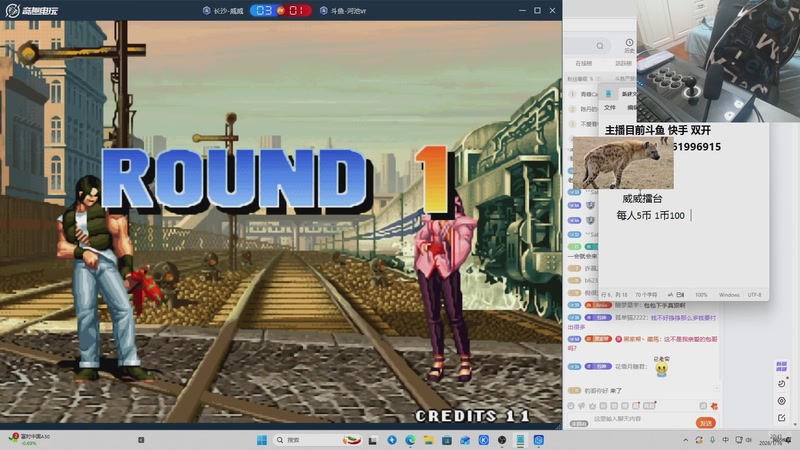Click the scroll down arrow at the right edge
The image size is (800, 450).
pyautogui.click(x=795, y=424)
